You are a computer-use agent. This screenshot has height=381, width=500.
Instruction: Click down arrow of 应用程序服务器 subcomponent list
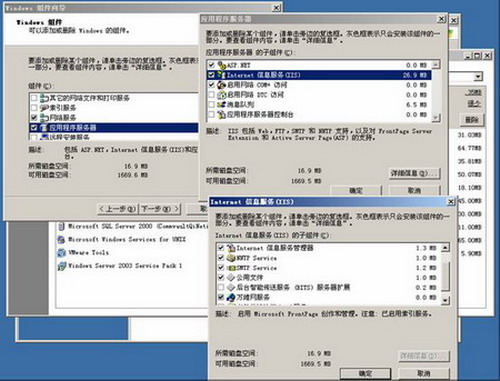[x=436, y=118]
